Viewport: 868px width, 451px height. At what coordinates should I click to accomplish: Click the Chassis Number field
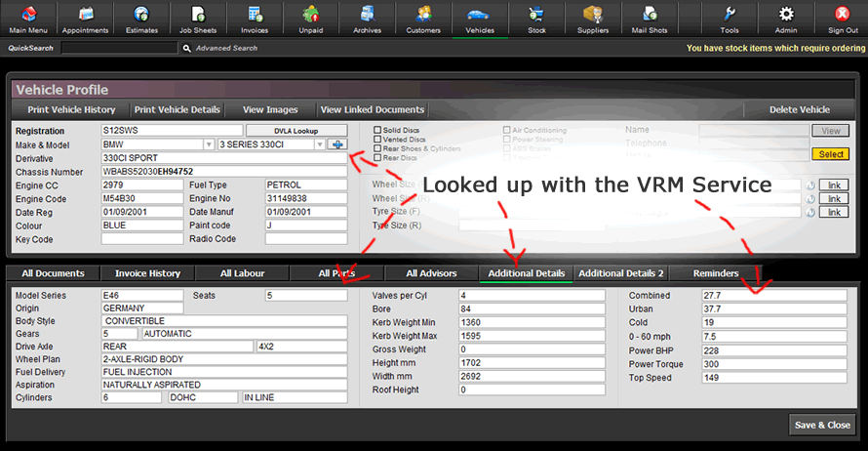[x=224, y=172]
